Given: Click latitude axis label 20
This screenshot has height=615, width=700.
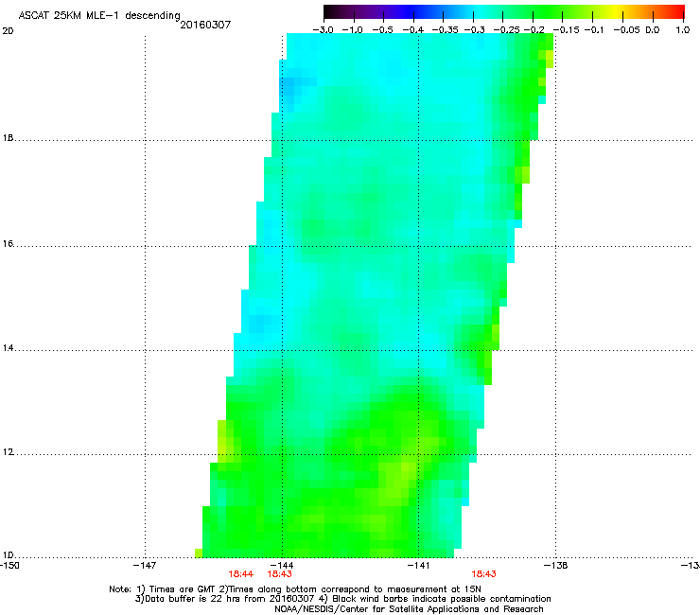Looking at the screenshot, I should click(8, 31).
